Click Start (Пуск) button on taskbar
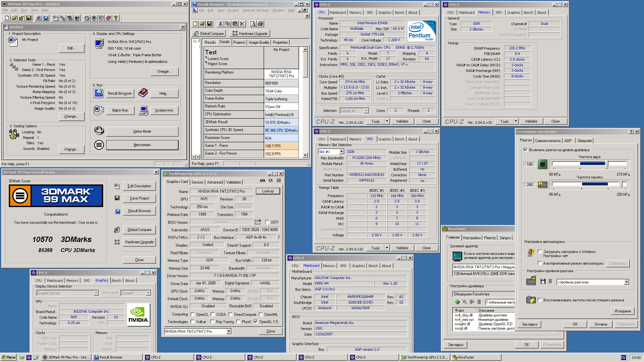 point(9,357)
